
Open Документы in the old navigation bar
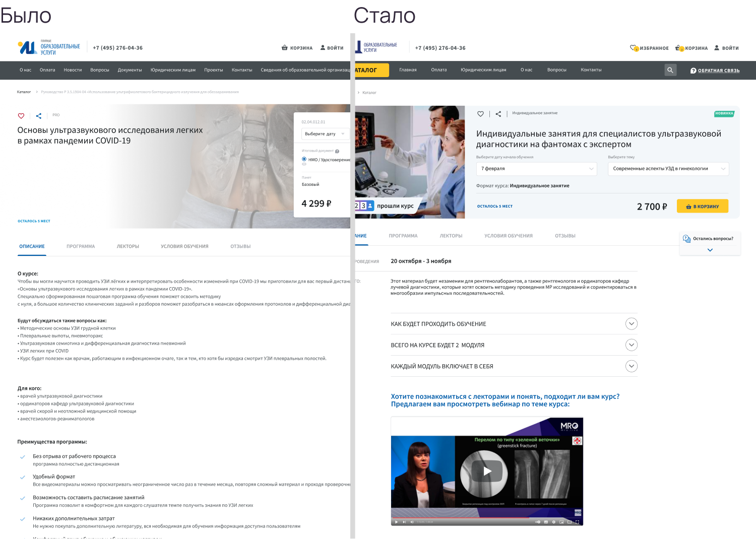(x=130, y=70)
